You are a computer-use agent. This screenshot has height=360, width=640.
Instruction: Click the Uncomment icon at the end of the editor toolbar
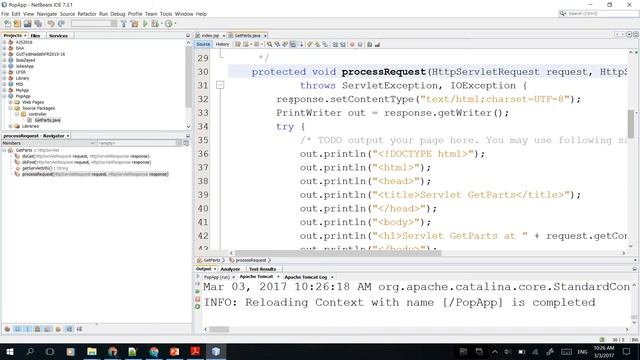(378, 44)
